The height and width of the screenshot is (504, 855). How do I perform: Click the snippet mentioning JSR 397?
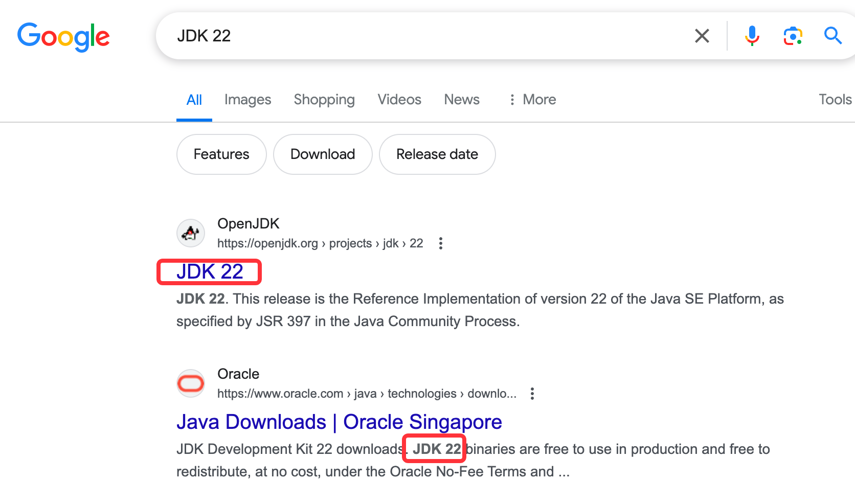[480, 310]
